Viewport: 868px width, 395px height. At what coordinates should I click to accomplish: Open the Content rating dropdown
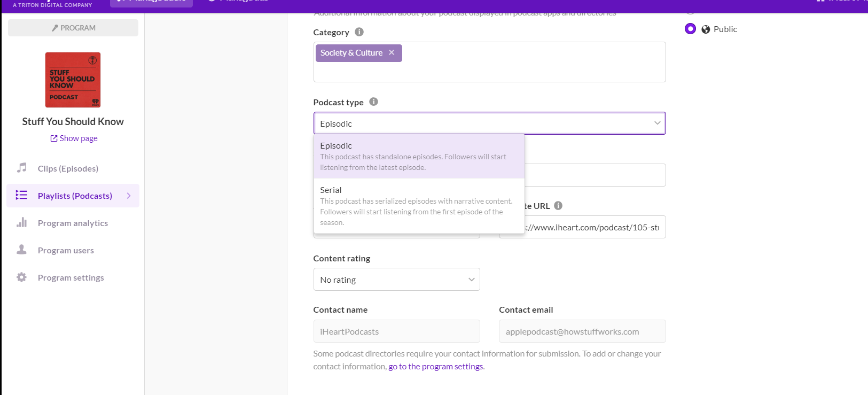point(396,280)
